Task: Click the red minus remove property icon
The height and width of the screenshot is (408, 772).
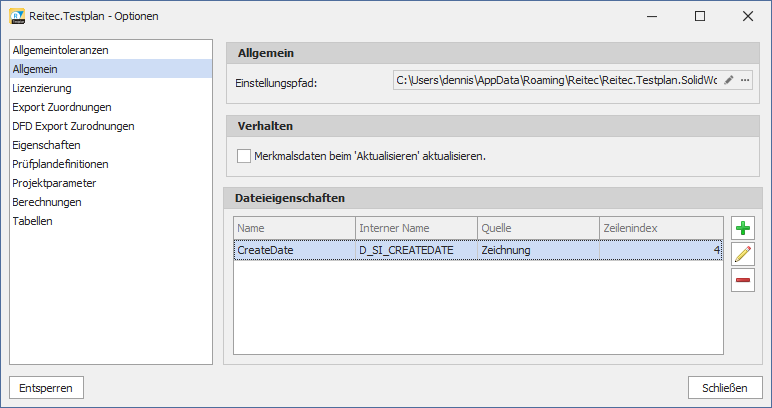Action: [x=742, y=281]
